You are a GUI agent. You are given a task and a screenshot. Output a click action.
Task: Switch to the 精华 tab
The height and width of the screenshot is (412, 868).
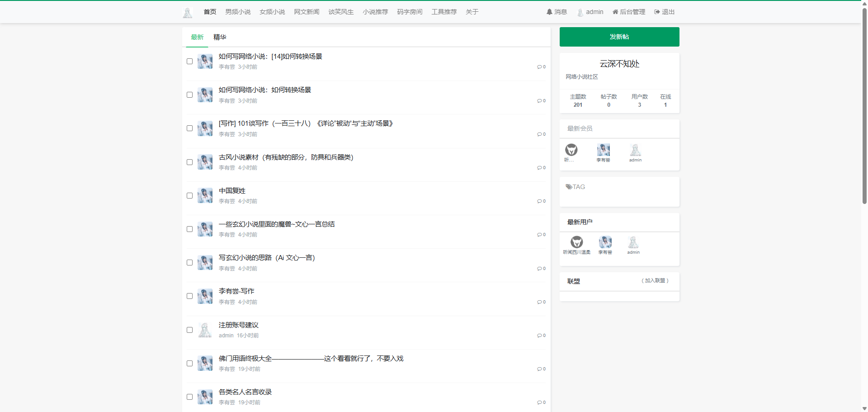click(x=220, y=37)
